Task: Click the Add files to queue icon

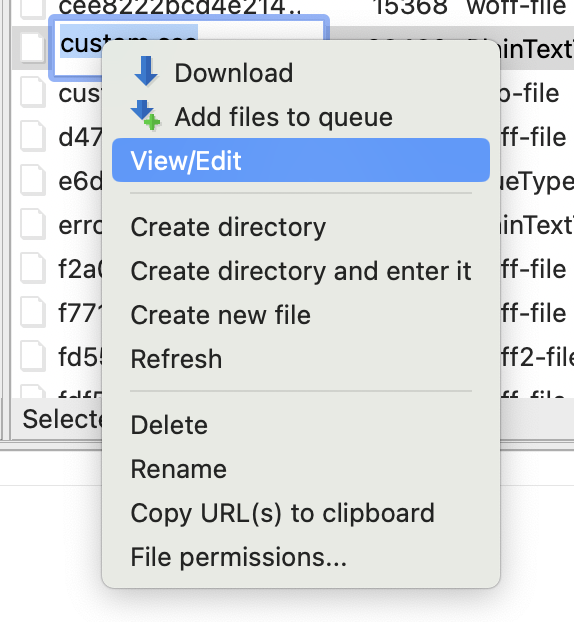Action: [146, 115]
